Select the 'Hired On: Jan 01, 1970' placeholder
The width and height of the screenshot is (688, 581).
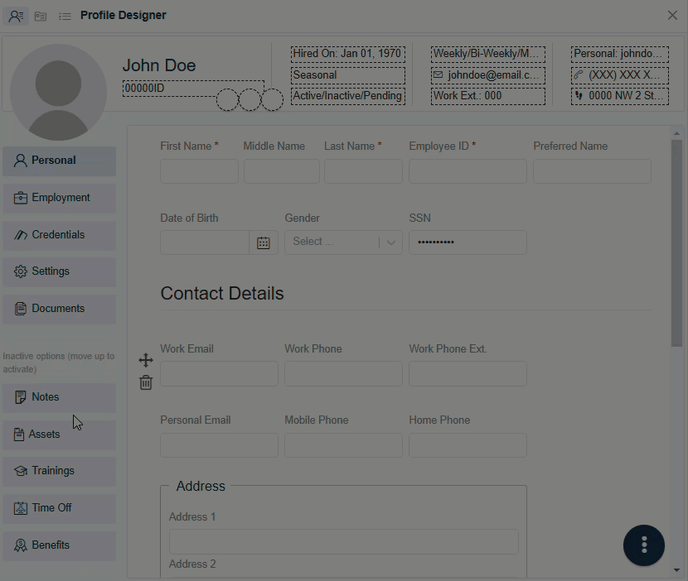[x=348, y=54]
